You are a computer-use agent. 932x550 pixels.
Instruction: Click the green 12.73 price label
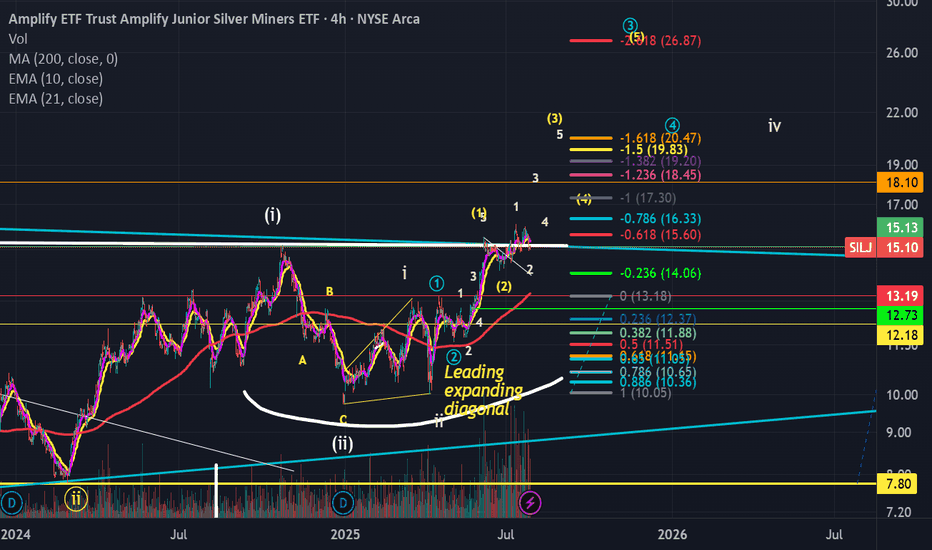pyautogui.click(x=900, y=315)
